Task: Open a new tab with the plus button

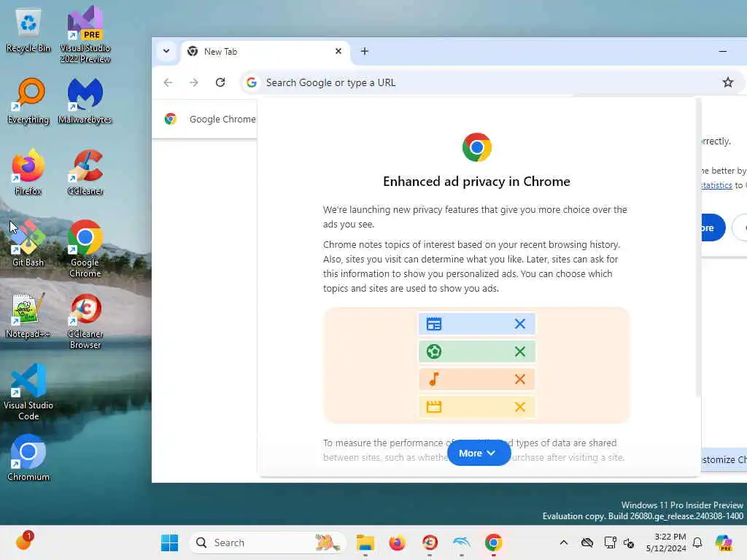Action: click(x=365, y=51)
